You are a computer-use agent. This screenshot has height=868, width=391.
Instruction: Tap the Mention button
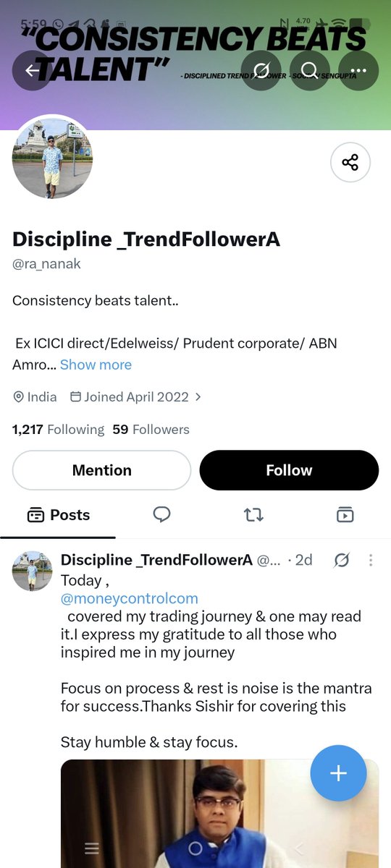click(101, 470)
